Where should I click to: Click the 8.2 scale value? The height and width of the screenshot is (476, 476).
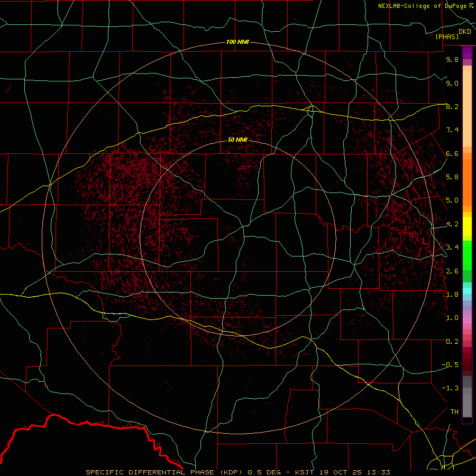tap(452, 106)
